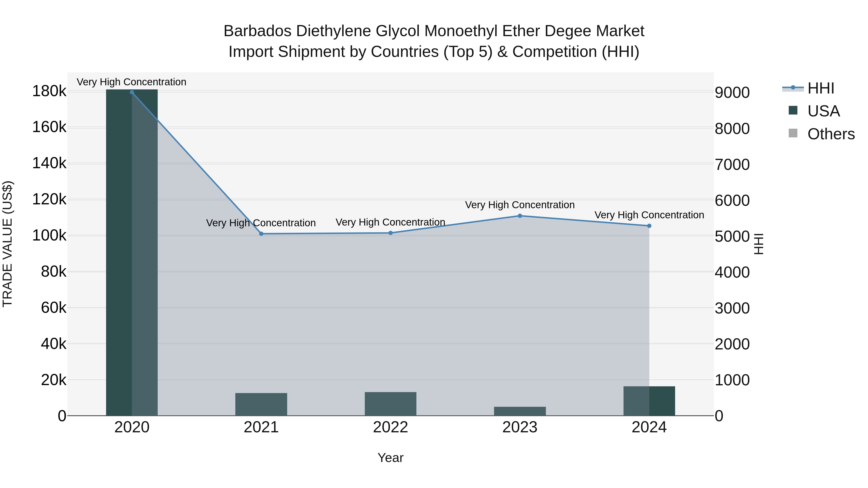Click the 180k left axis label
Viewport: 868px width, 488px height.
pos(49,91)
